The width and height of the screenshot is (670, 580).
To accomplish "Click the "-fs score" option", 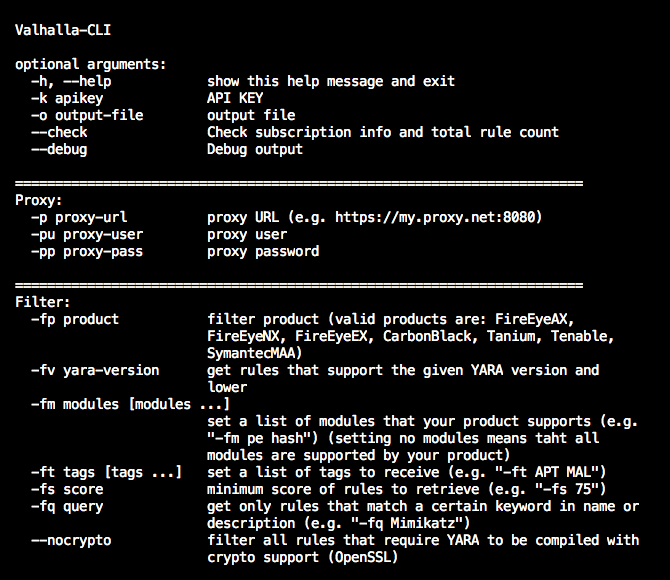I will pyautogui.click(x=67, y=489).
